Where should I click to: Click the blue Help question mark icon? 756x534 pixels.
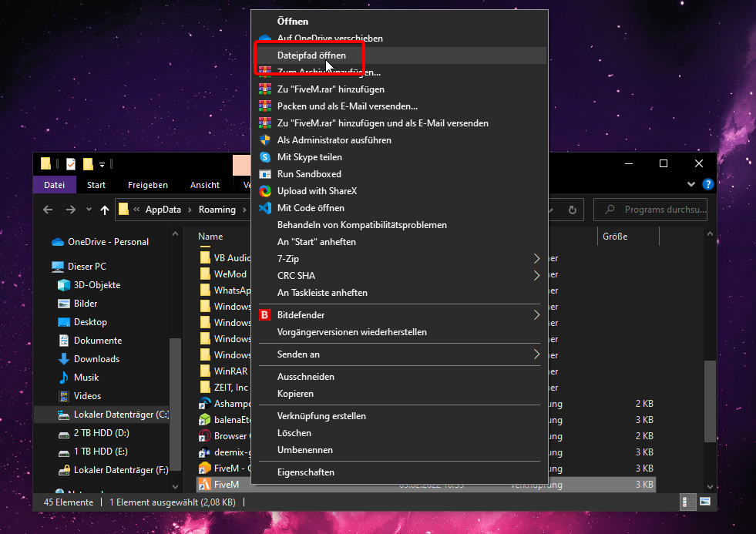coord(708,185)
